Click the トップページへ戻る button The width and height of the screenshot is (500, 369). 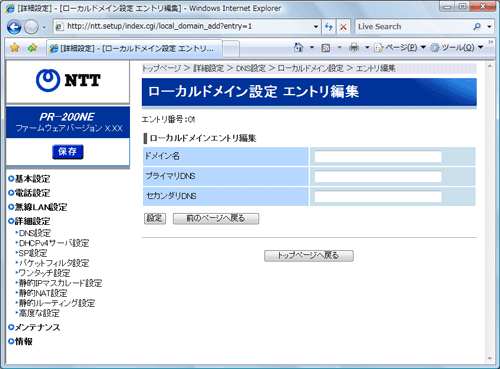(x=309, y=256)
